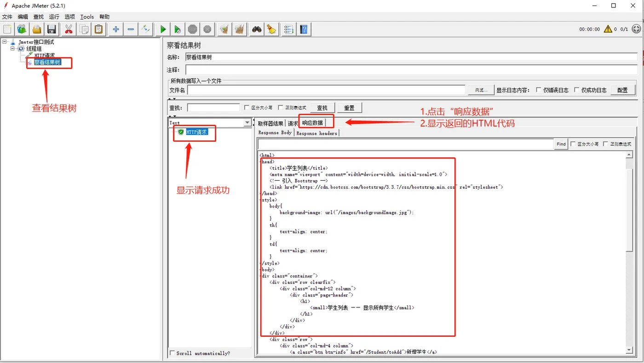
Task: Open the 运行 menu
Action: pos(54,17)
